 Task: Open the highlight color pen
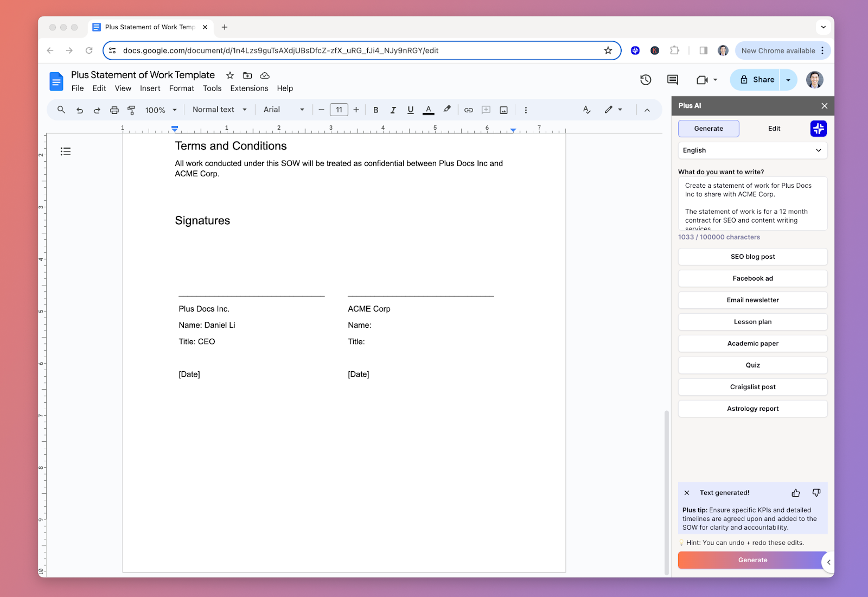tap(447, 110)
